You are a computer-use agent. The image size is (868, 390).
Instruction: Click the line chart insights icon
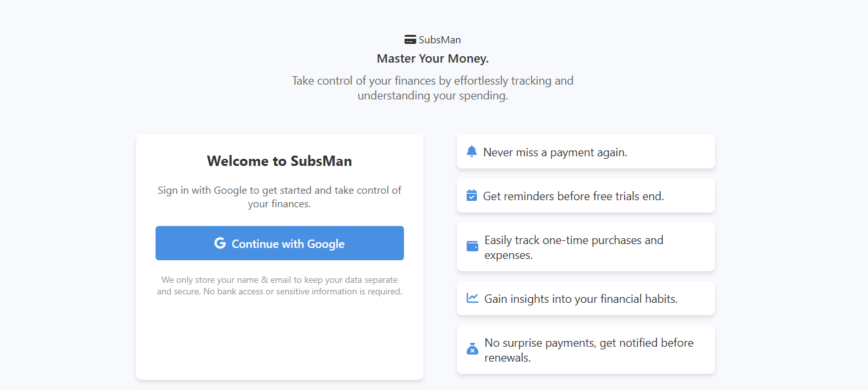472,298
